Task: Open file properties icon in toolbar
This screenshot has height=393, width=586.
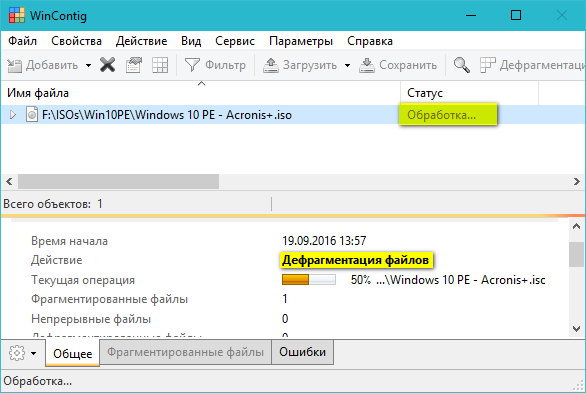Action: click(134, 65)
